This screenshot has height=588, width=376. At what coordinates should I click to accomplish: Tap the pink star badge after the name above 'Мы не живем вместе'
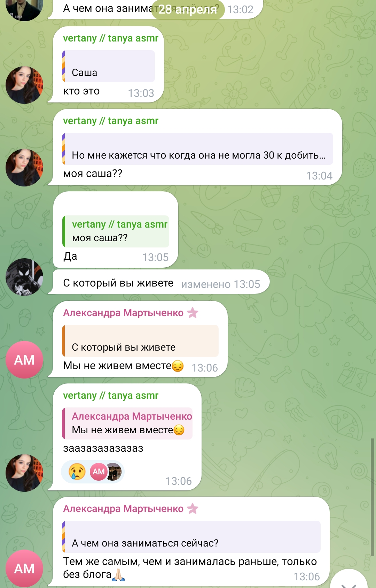pos(193,313)
